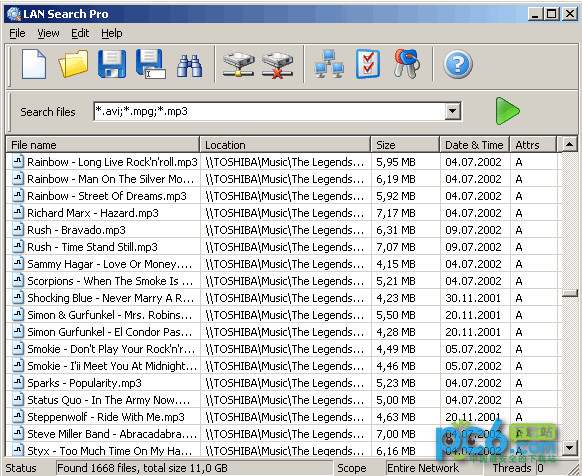This screenshot has width=582, height=476.
Task: Open the View menu
Action: point(48,33)
